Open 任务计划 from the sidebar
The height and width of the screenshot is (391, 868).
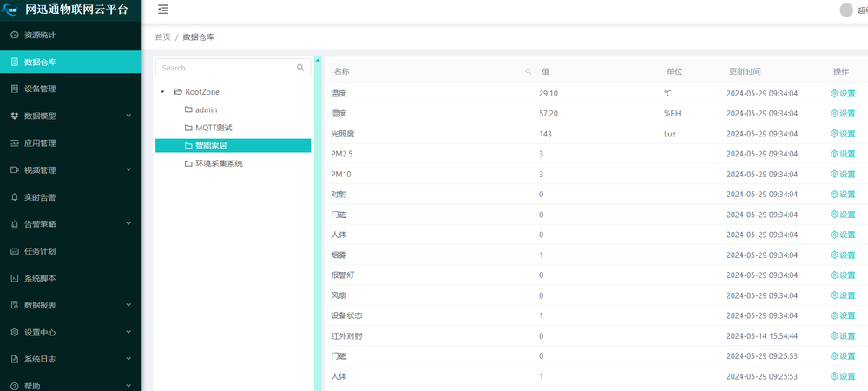[39, 251]
